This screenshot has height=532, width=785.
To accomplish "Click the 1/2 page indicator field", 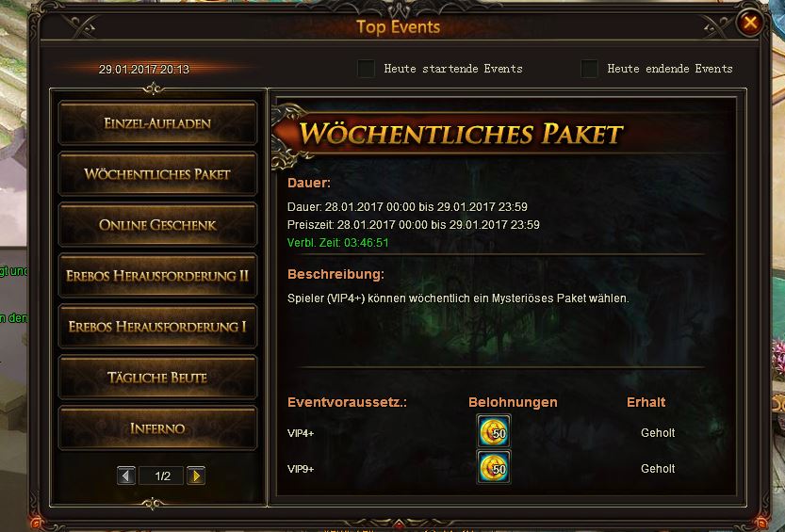I will point(161,476).
